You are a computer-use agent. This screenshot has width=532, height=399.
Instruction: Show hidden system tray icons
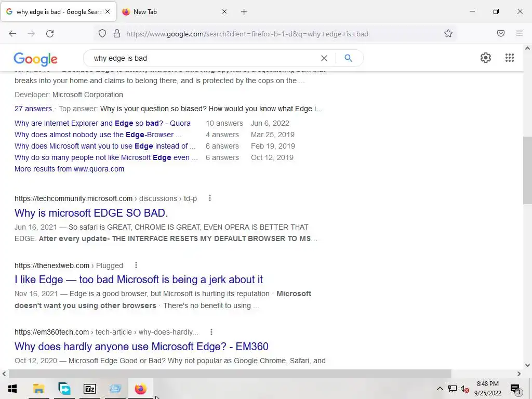(440, 389)
